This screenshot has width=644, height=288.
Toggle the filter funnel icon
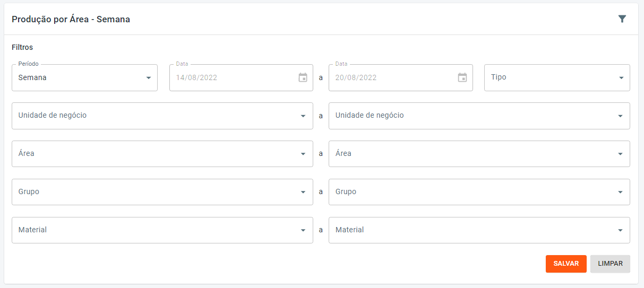click(622, 19)
